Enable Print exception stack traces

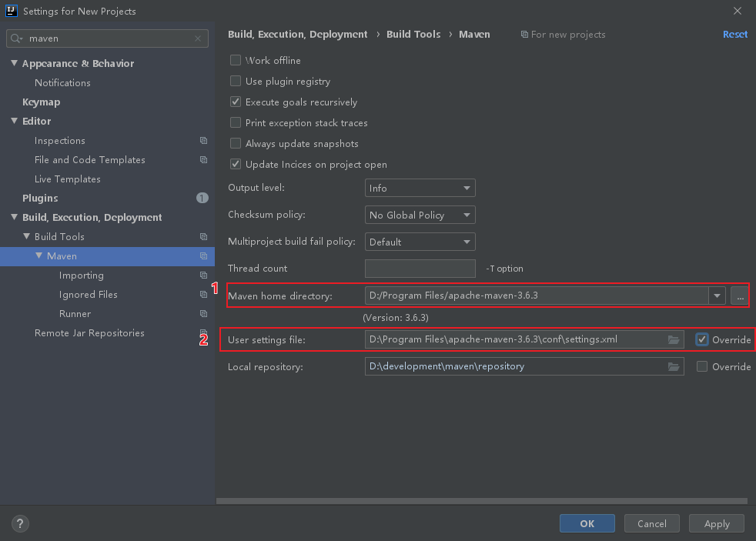click(236, 122)
